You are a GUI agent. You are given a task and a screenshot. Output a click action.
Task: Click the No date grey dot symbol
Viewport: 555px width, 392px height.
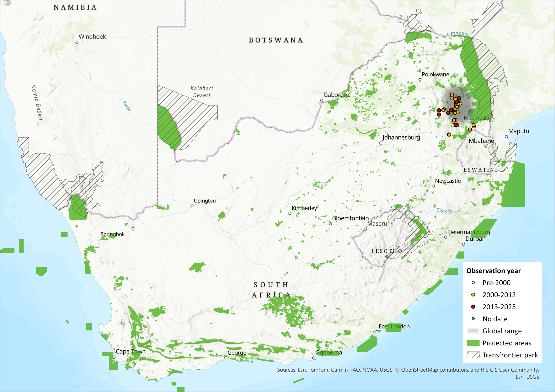pos(473,319)
